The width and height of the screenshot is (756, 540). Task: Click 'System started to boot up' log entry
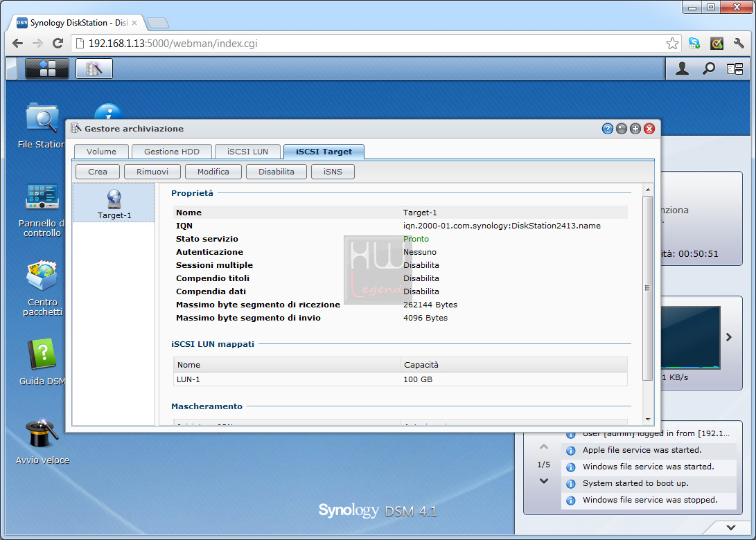pos(649,483)
